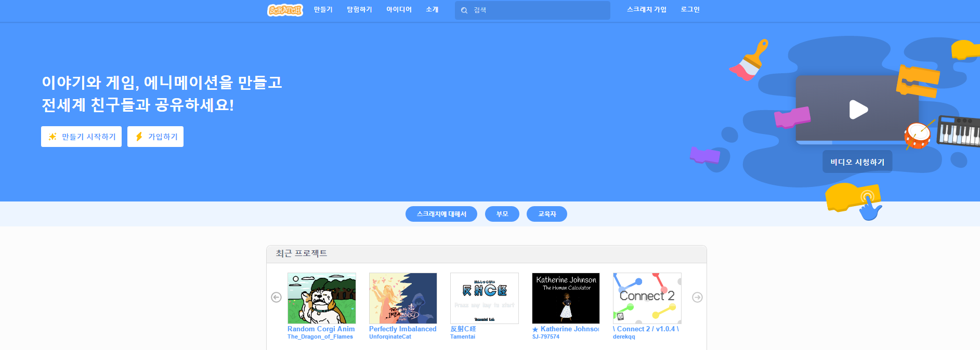The image size is (980, 350).
Task: Open author SJ-797574 profile
Action: [x=546, y=336]
